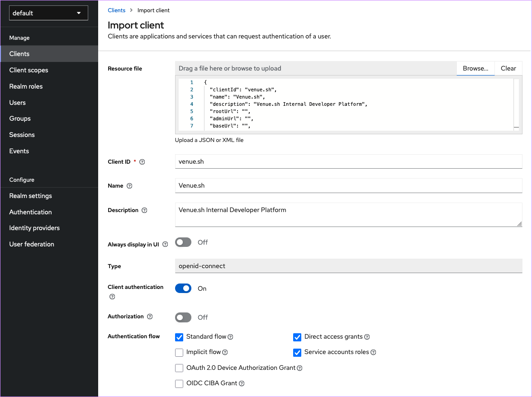Enable the Authorization switch
The width and height of the screenshot is (532, 397).
tap(183, 317)
